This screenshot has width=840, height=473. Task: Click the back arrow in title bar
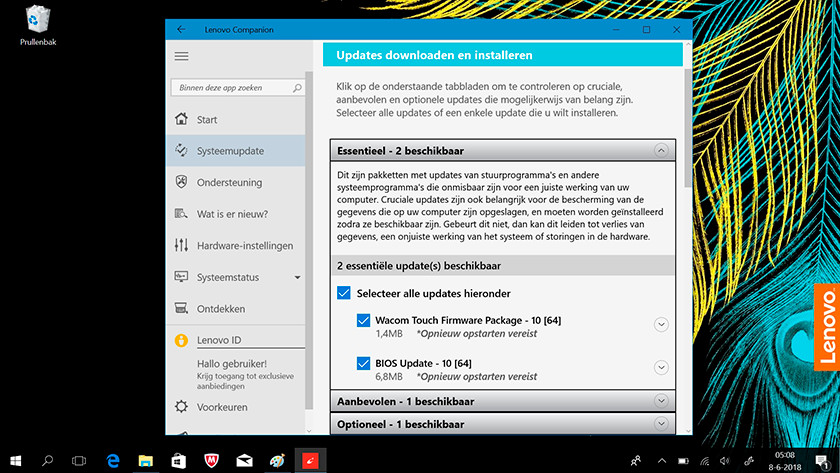[181, 30]
